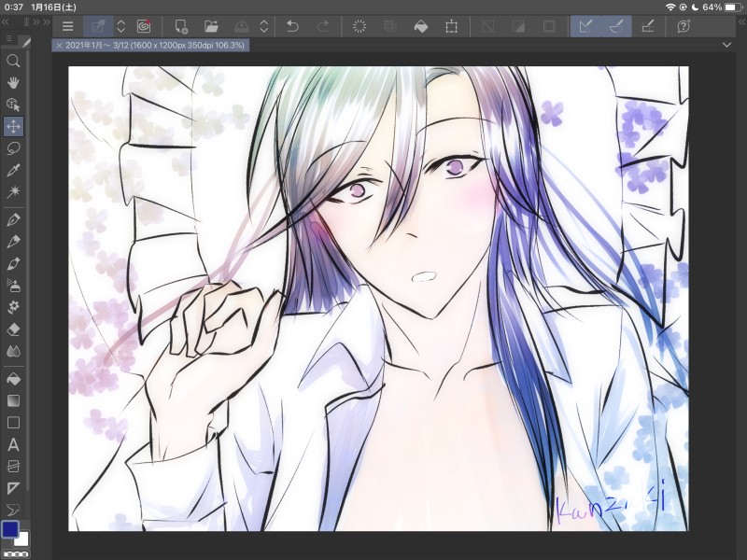Select the Pen tool
Viewport: 747px width, 560px height.
(x=13, y=219)
